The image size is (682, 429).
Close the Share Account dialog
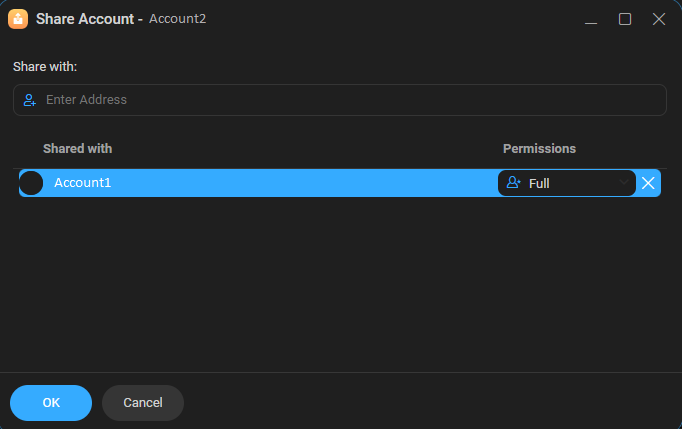tap(659, 19)
